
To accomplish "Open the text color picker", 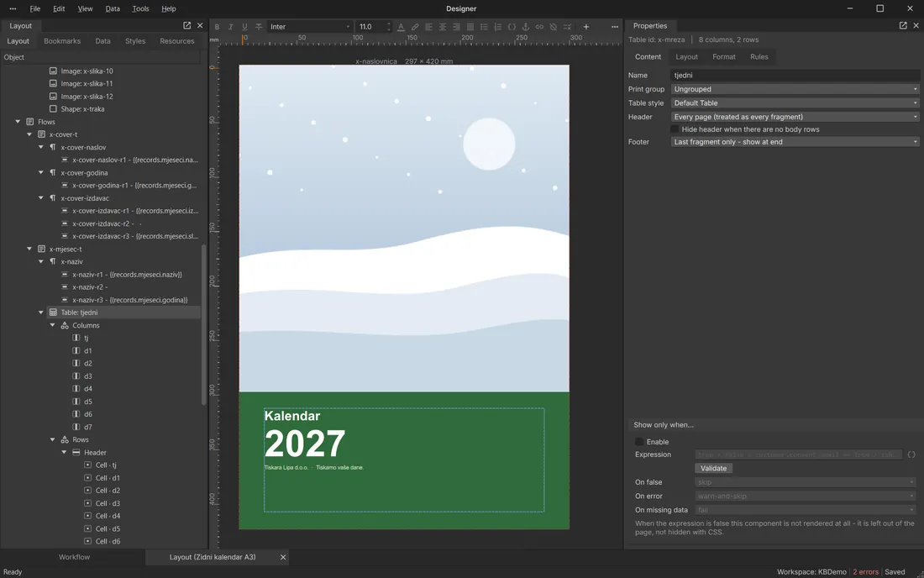I will point(401,27).
